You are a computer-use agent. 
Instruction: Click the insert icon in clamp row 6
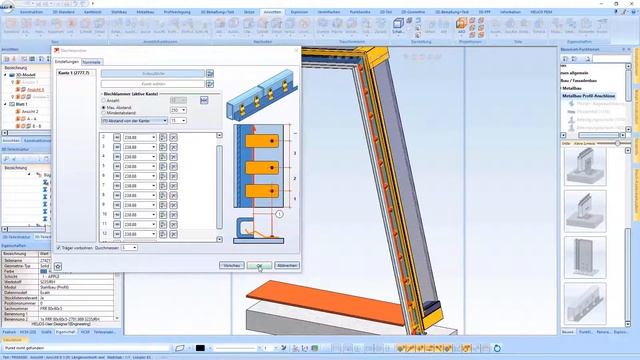(163, 176)
